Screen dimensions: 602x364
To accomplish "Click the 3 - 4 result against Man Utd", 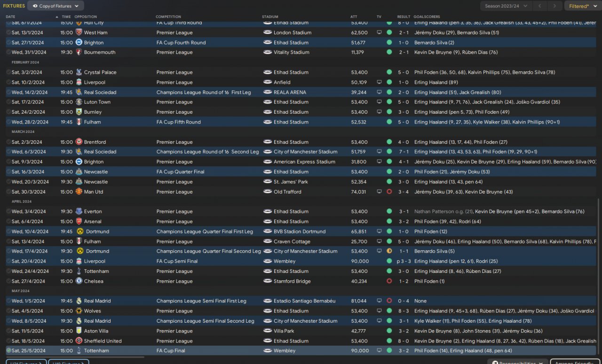I will pos(404,192).
